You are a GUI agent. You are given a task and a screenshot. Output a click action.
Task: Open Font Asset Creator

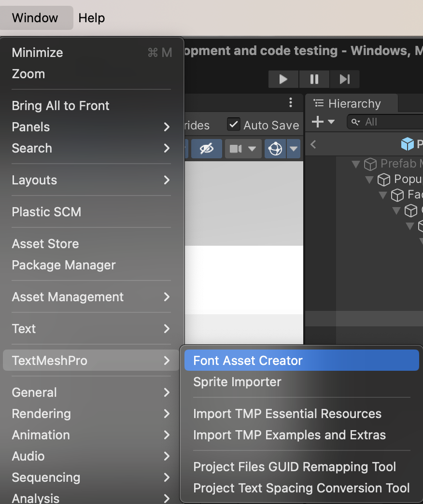pos(301,360)
